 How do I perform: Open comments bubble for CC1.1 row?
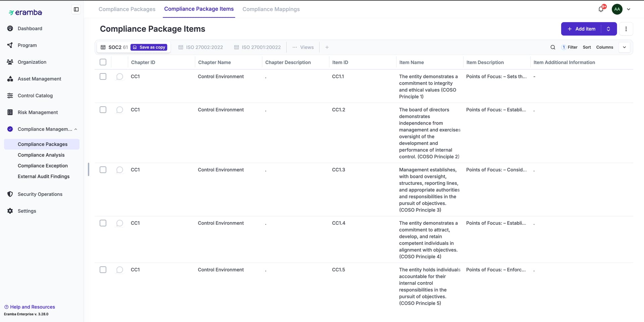[x=119, y=76]
